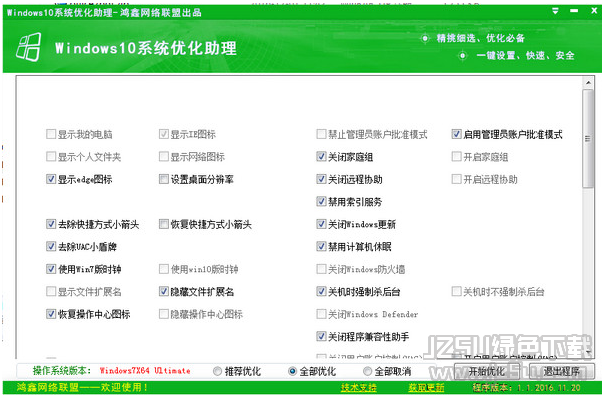The image size is (605, 399).
Task: Open 技术支持 link
Action: pyautogui.click(x=358, y=387)
